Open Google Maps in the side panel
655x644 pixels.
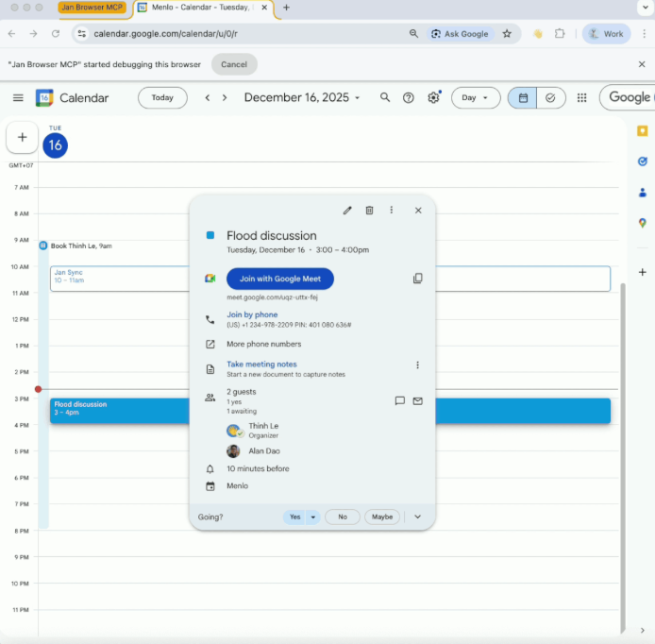click(642, 223)
